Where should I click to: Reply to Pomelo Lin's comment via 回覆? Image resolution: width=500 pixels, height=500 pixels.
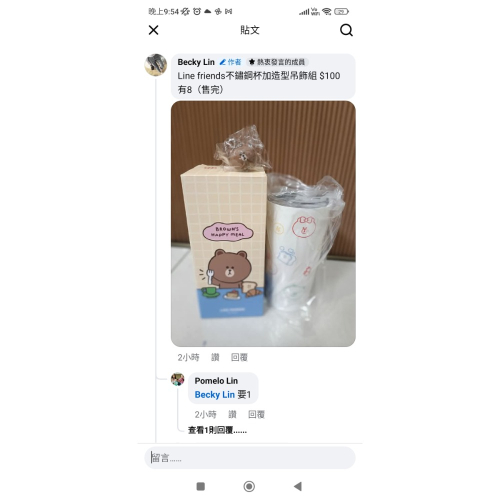click(256, 414)
